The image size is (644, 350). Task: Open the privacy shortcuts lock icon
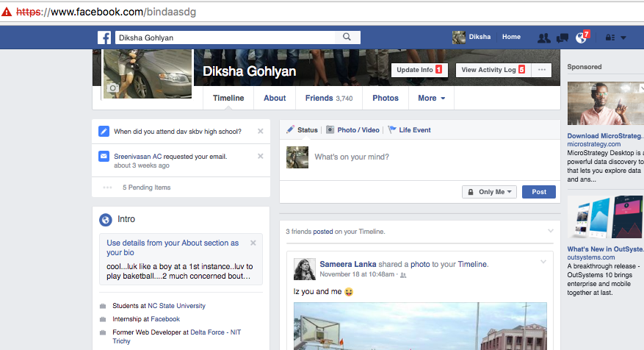pyautogui.click(x=610, y=37)
